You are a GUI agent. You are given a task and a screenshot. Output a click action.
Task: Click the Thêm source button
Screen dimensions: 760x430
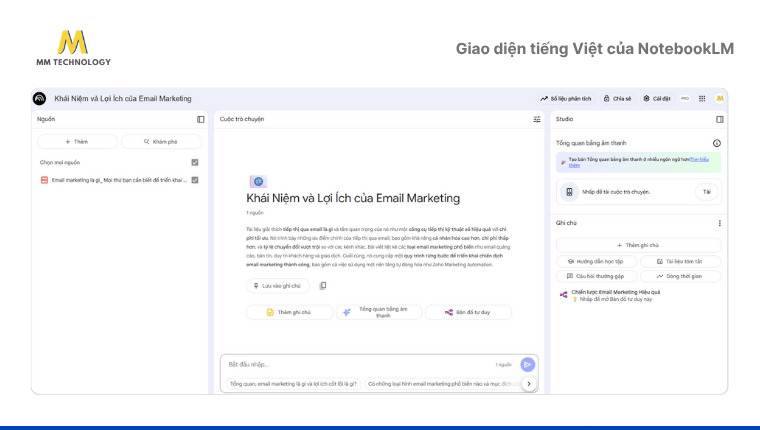78,142
